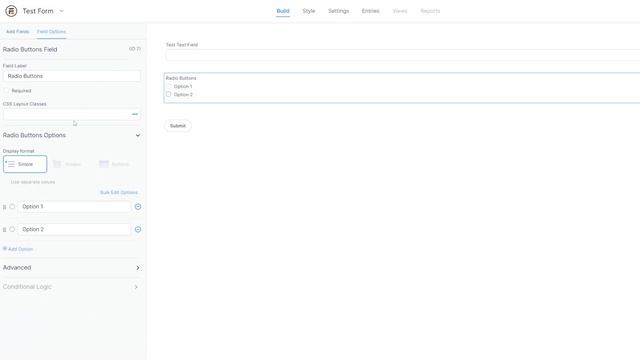This screenshot has height=360, width=640.
Task: Enable the Required checkbox
Action: coord(6,91)
